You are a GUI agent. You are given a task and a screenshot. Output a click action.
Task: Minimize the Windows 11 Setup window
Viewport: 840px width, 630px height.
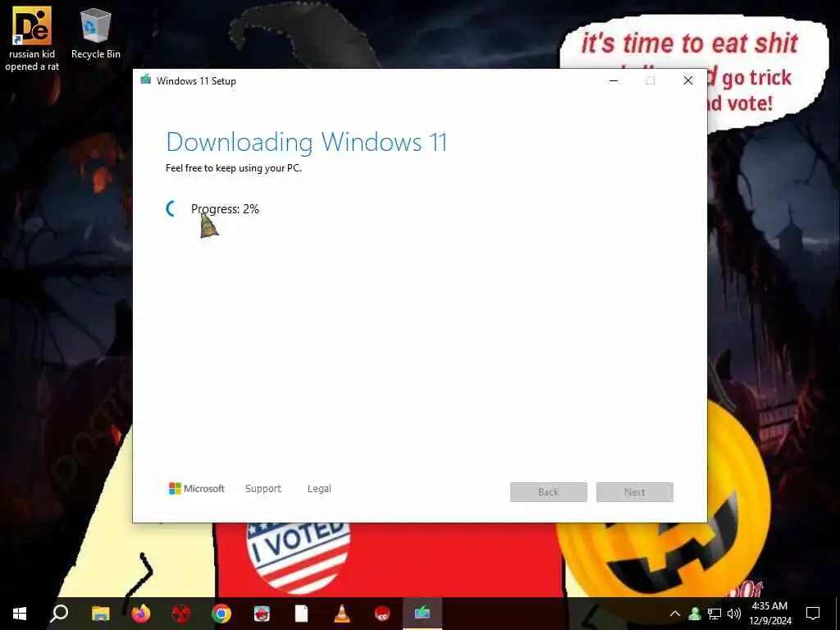tap(614, 81)
